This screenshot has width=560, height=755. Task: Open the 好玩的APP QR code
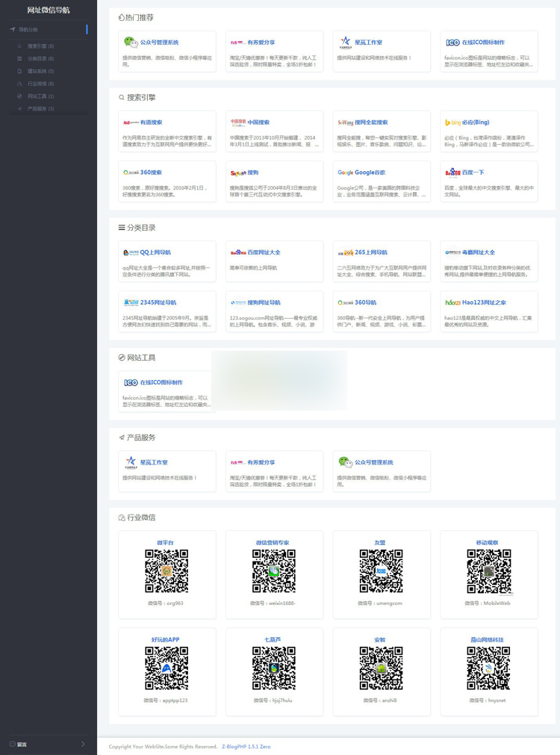click(167, 668)
